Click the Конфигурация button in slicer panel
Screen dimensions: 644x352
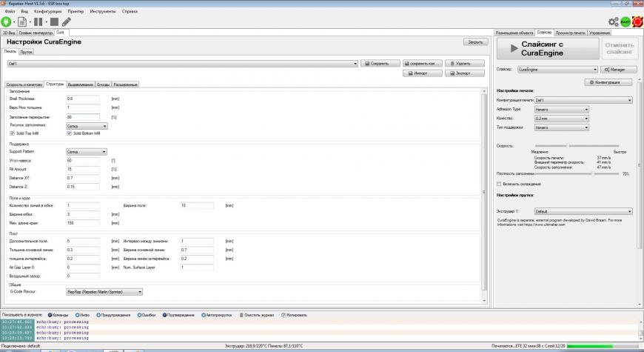click(x=608, y=82)
